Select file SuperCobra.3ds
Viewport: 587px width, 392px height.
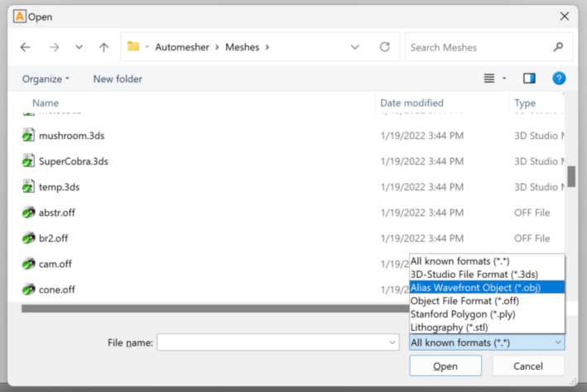74,161
